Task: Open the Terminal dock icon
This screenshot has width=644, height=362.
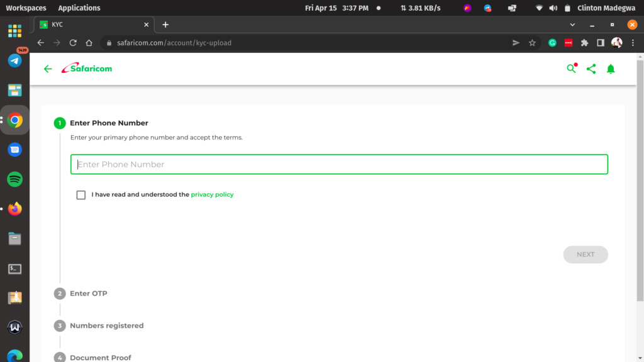Action: pos(15,268)
